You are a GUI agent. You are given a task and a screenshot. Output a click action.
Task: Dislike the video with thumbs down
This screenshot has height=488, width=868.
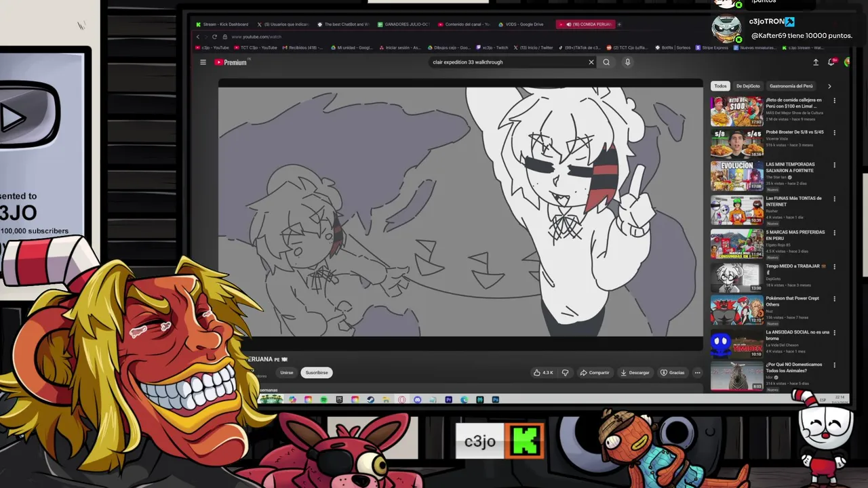coord(565,373)
